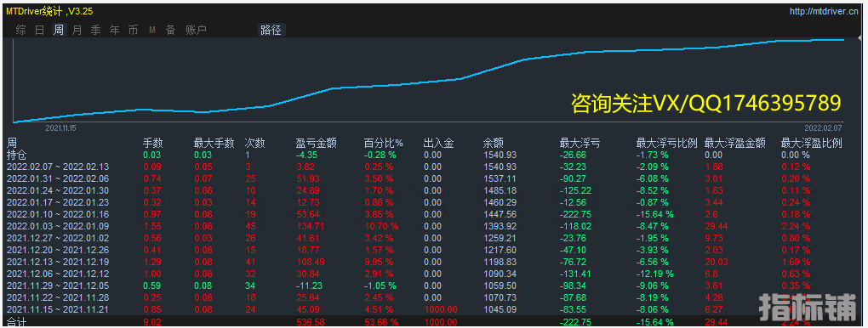Click profit value 108.49
Viewport: 868px width, 328px height.
pyautogui.click(x=310, y=262)
